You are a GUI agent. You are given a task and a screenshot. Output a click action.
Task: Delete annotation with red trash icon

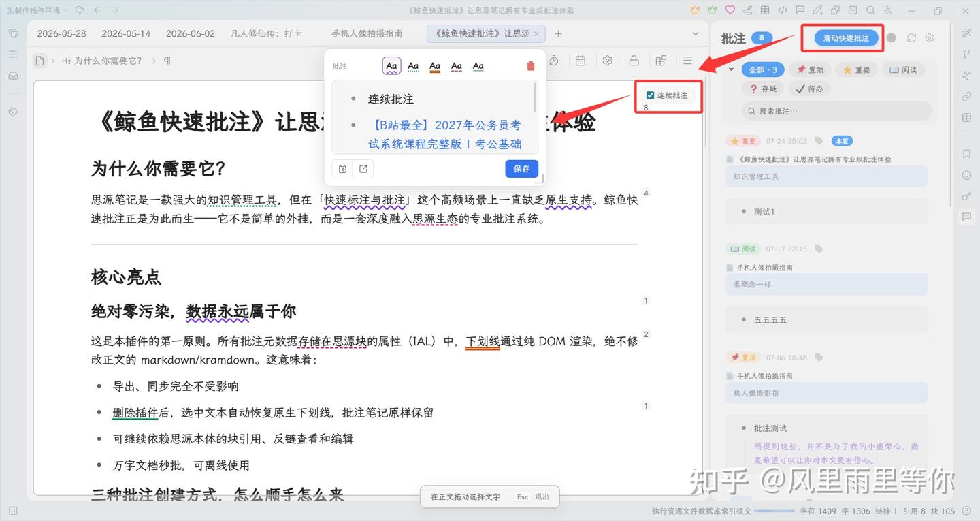pyautogui.click(x=531, y=66)
